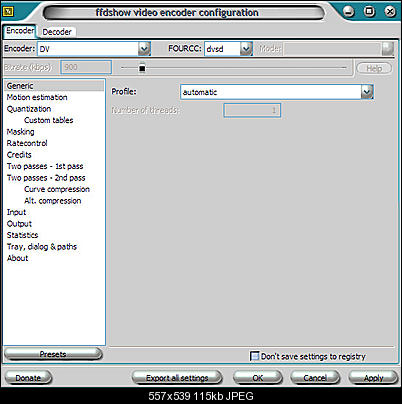Select Masking in the list
The width and height of the screenshot is (402, 404).
tap(20, 132)
